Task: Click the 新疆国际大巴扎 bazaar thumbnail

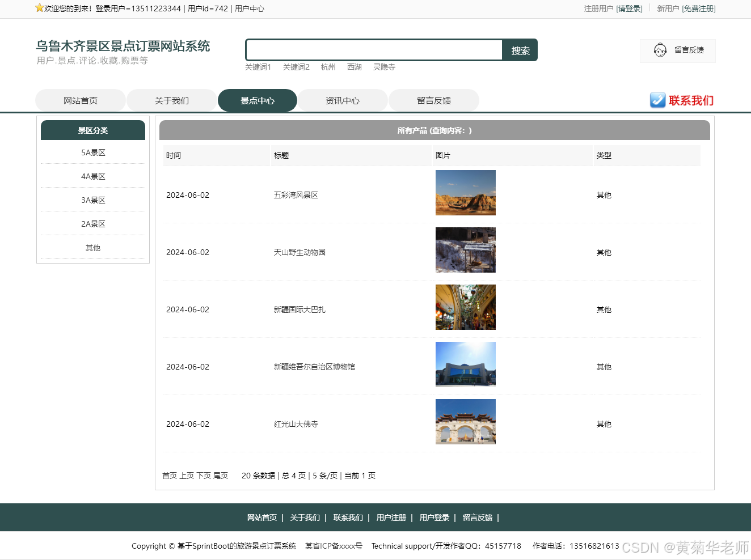Action: click(466, 307)
